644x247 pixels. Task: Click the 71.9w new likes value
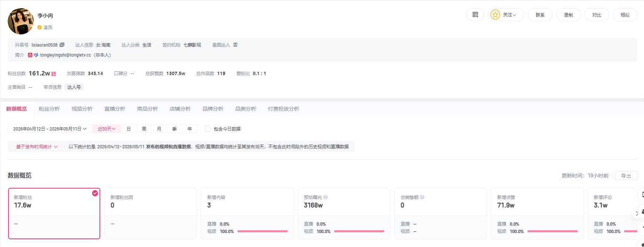pos(506,205)
